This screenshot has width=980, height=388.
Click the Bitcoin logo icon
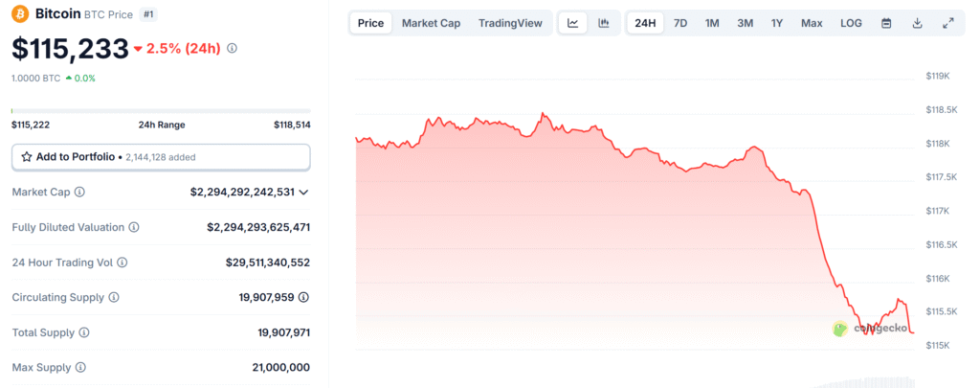point(20,14)
